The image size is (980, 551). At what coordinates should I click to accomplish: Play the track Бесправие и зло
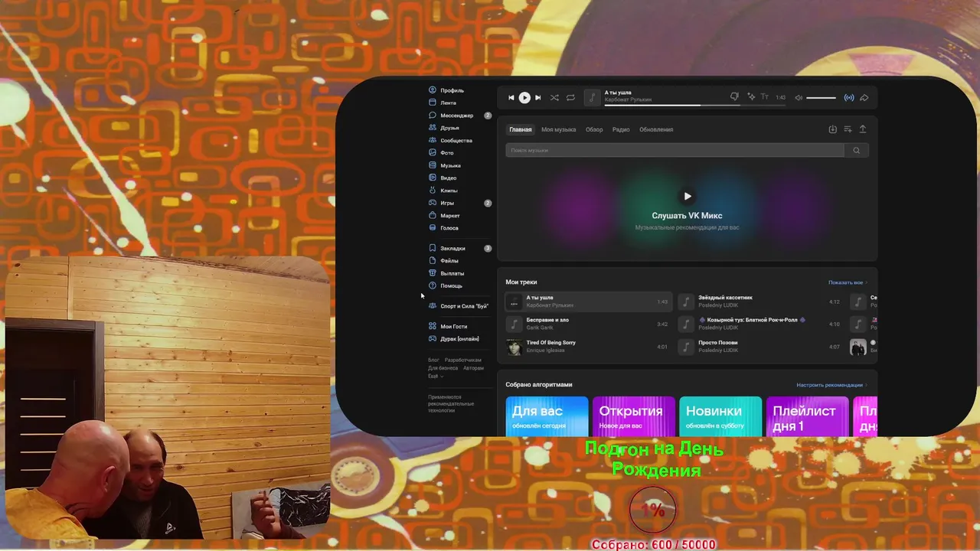588,324
